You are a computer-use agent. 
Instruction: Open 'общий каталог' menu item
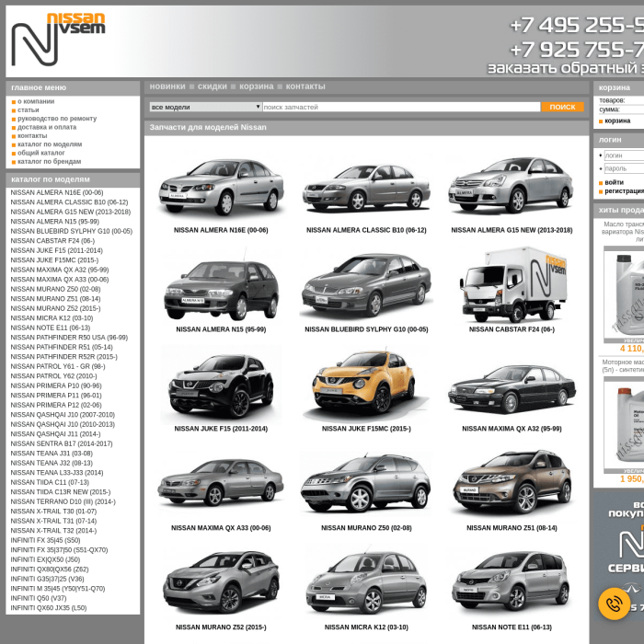(41, 154)
